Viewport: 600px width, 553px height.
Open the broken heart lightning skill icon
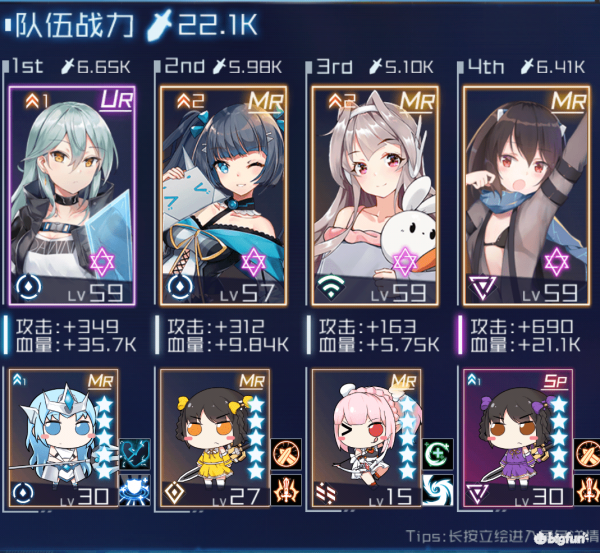coord(135,454)
